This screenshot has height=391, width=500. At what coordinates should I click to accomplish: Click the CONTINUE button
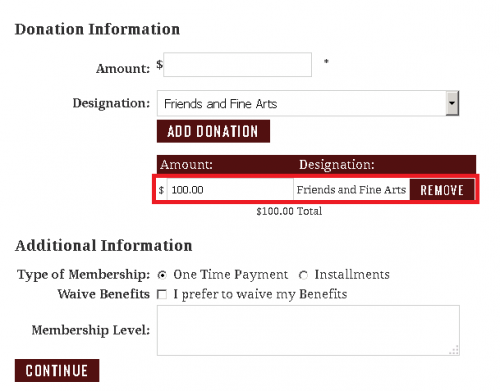point(57,370)
